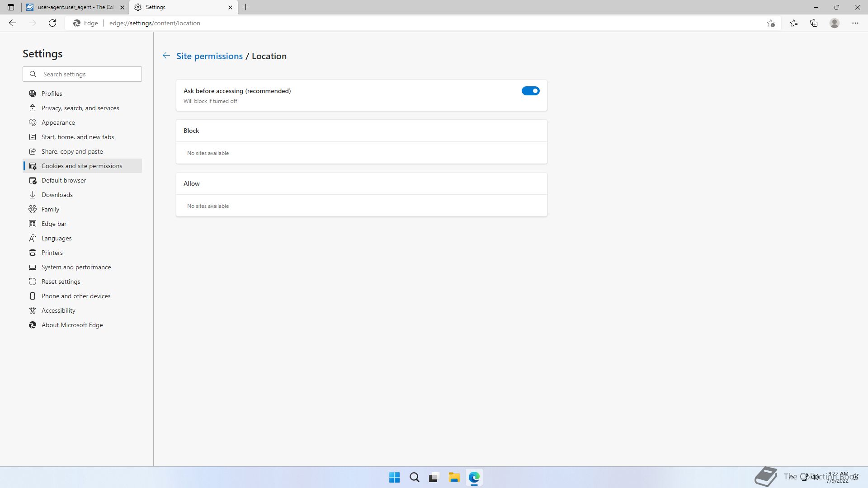Click 'No sites available' under Allow
Screen dimensions: 868x488
pyautogui.click(x=208, y=206)
